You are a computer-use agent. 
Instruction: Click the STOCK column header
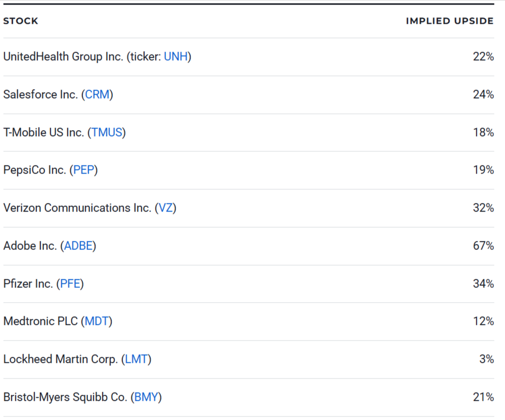click(21, 21)
